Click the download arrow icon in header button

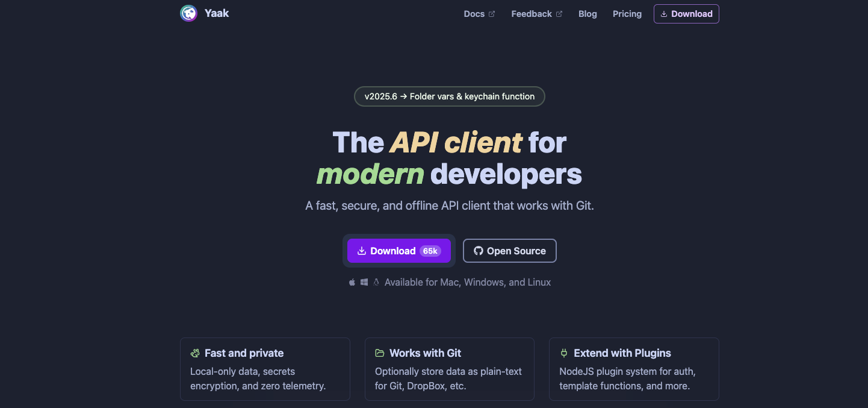(664, 14)
